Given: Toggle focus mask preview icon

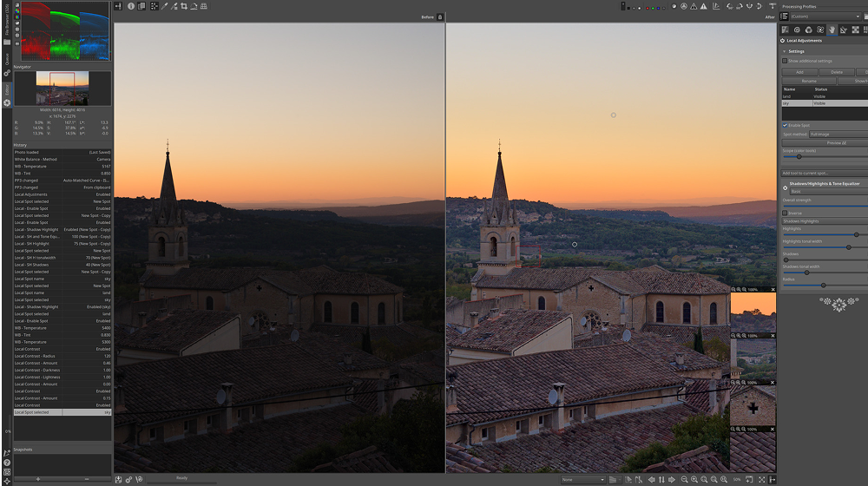Looking at the screenshot, I should tap(684, 6).
